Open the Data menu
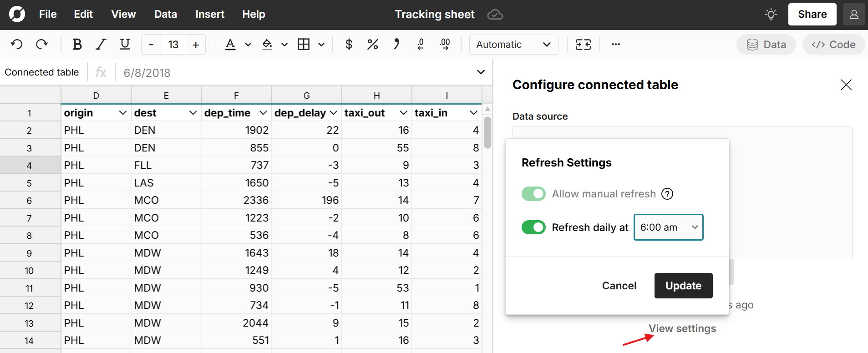Screen dimensions: 868x353 (165, 15)
